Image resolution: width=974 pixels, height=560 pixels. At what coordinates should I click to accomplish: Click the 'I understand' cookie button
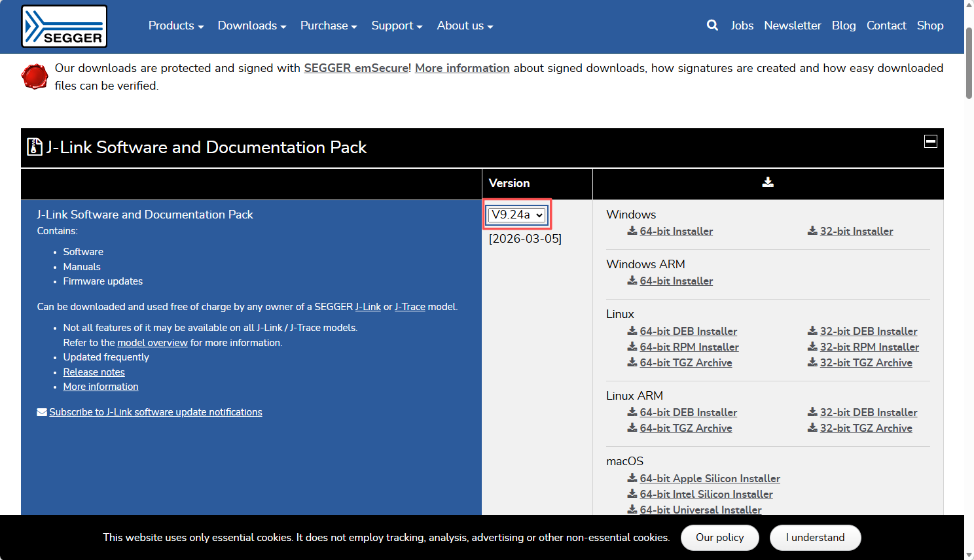(816, 538)
